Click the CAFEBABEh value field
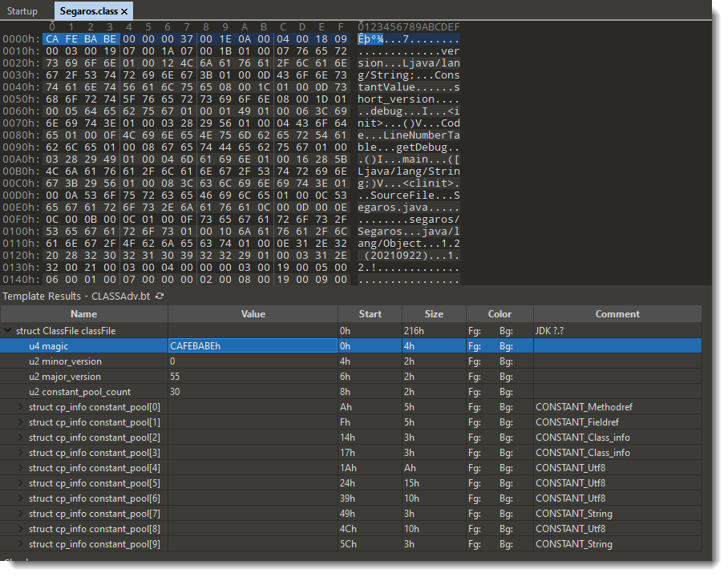This screenshot has width=728, height=577. (252, 346)
